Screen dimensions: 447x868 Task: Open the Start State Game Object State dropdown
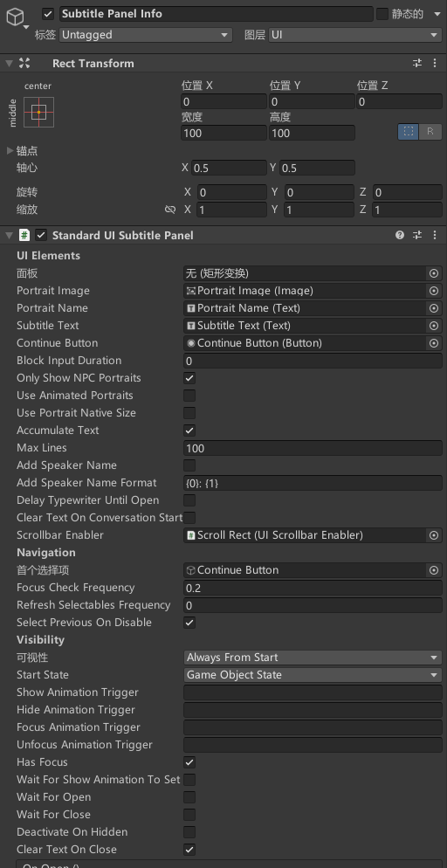pyautogui.click(x=313, y=675)
